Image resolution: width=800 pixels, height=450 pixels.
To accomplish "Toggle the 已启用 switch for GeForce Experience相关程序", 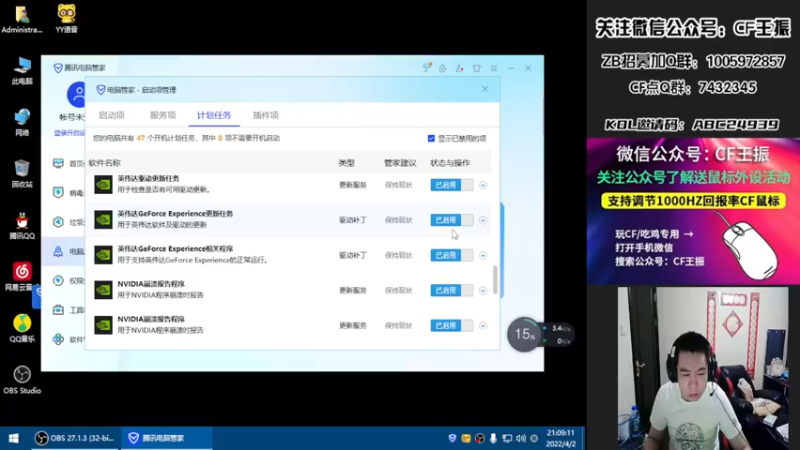I will click(x=452, y=255).
